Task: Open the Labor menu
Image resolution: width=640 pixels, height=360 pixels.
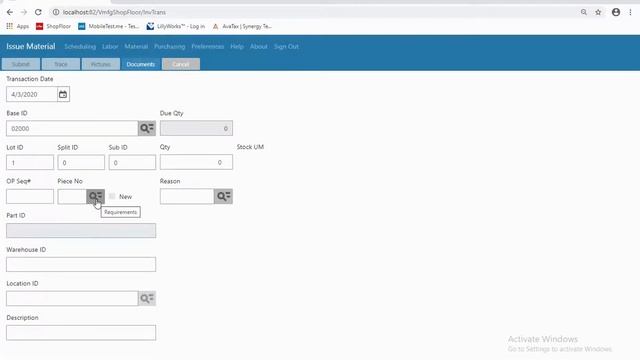Action: pyautogui.click(x=110, y=47)
